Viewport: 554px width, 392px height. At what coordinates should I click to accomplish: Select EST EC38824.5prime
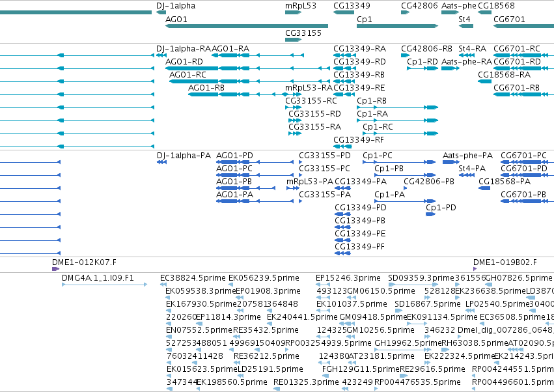pyautogui.click(x=193, y=278)
